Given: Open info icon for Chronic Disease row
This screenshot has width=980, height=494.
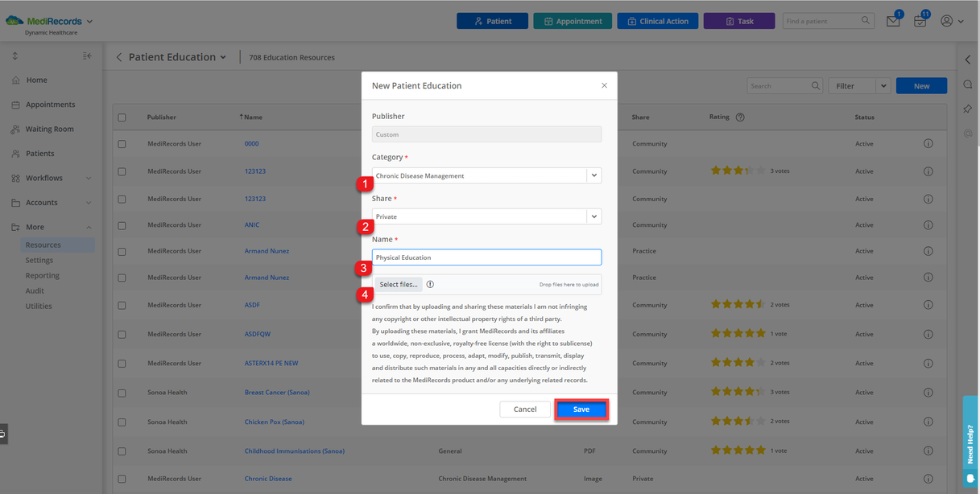Looking at the screenshot, I should click(x=928, y=479).
